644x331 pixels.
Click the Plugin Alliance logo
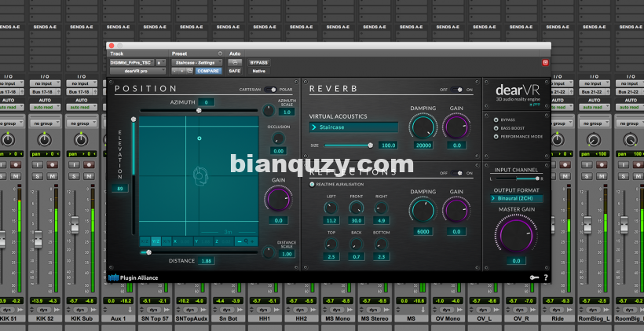click(x=133, y=278)
